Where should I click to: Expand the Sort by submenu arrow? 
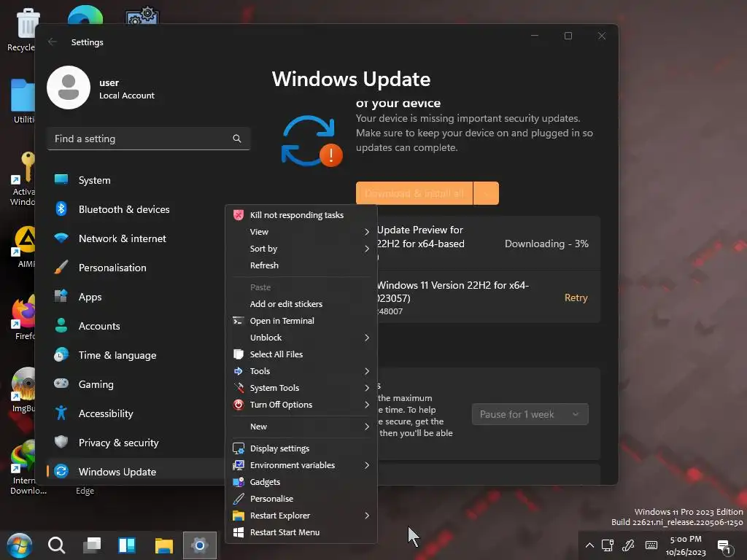pos(367,249)
